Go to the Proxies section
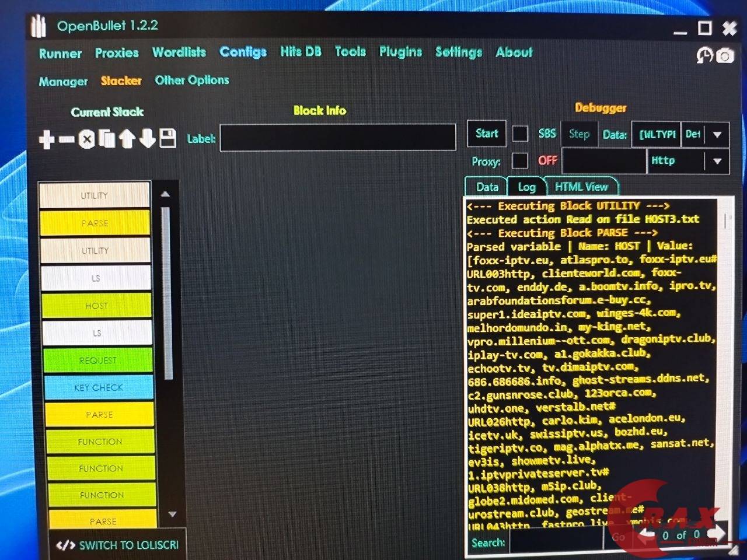 [117, 53]
